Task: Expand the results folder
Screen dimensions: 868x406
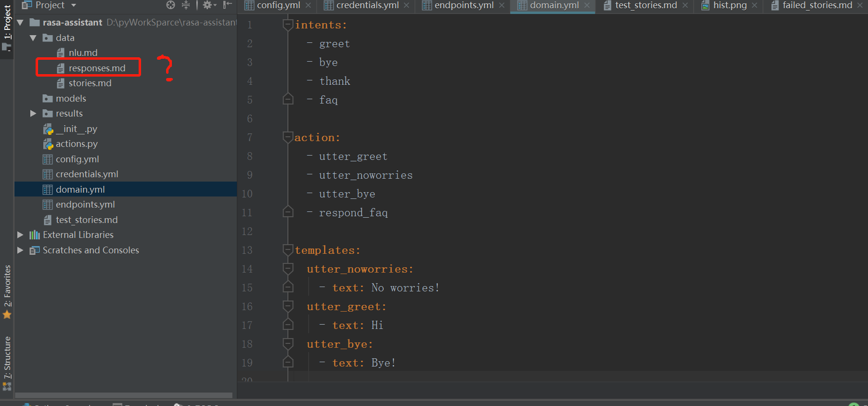Action: (x=33, y=114)
